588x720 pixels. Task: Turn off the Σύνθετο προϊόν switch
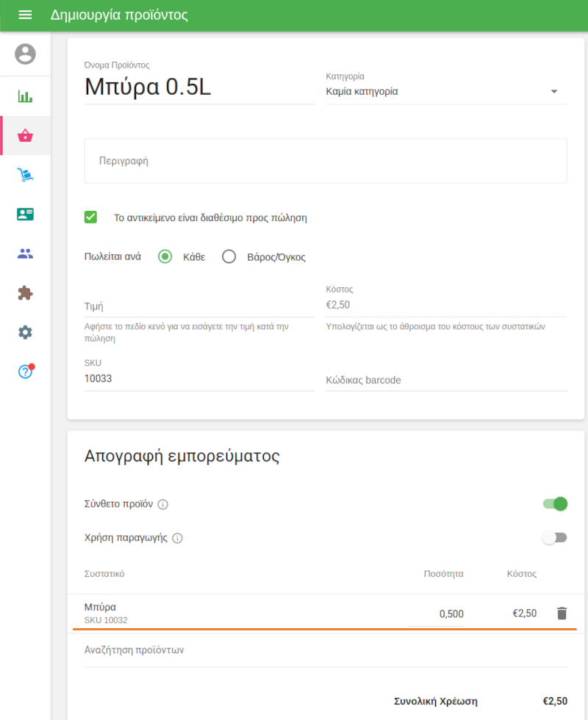tap(555, 504)
